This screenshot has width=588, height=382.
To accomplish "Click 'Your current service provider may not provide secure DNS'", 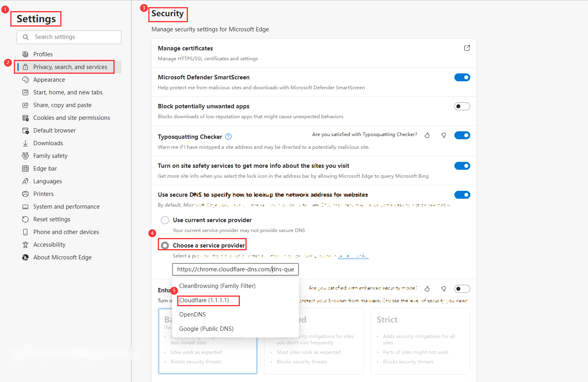I will [239, 230].
